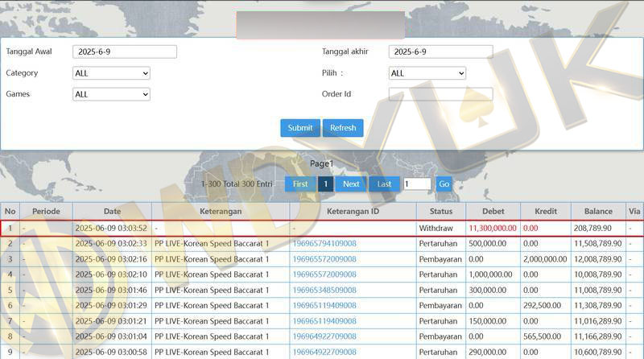Select the 1,000,000.00 debet value
The image size is (644, 359).
point(491,274)
